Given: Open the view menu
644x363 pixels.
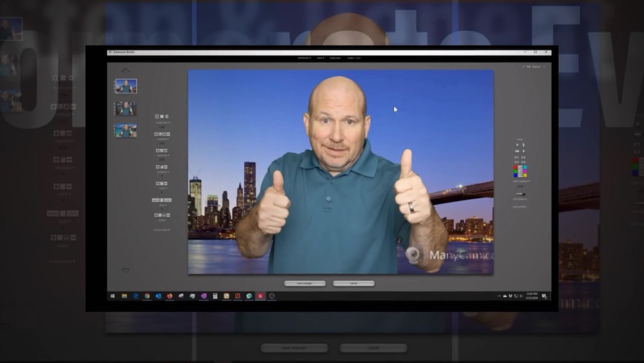Looking at the screenshot, I should coord(320,58).
